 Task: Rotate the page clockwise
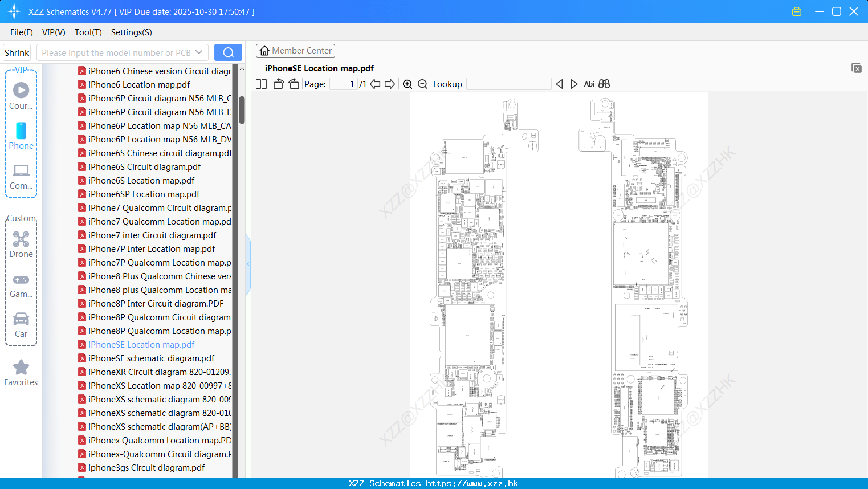pos(294,84)
